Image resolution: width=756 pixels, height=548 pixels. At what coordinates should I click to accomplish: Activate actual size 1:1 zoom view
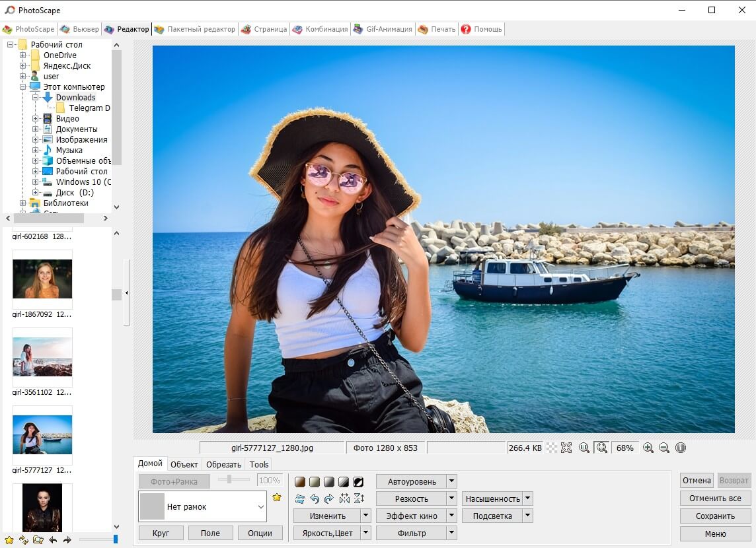coord(584,448)
